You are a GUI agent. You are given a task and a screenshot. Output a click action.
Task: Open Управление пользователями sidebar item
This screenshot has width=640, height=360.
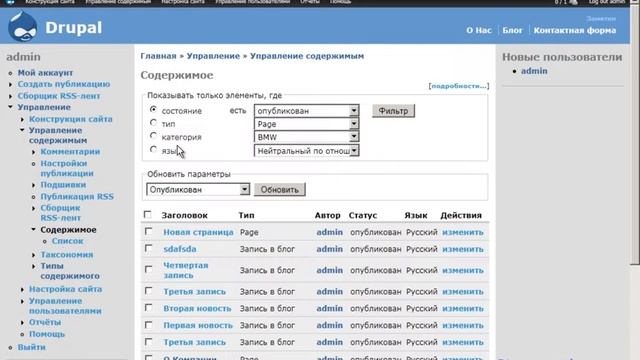(x=65, y=306)
